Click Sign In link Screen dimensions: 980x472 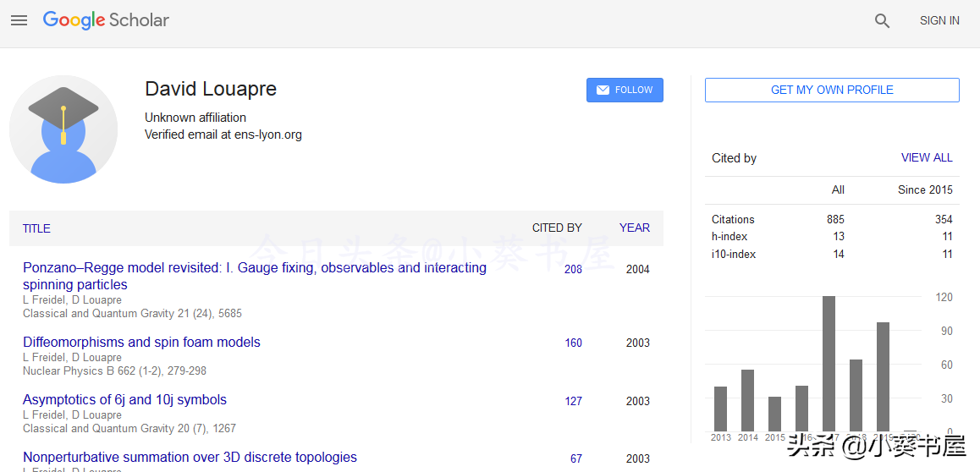tap(939, 20)
